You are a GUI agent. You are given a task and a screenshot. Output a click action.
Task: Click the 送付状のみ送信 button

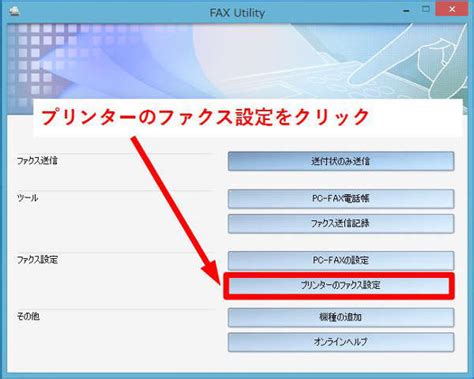tap(341, 161)
